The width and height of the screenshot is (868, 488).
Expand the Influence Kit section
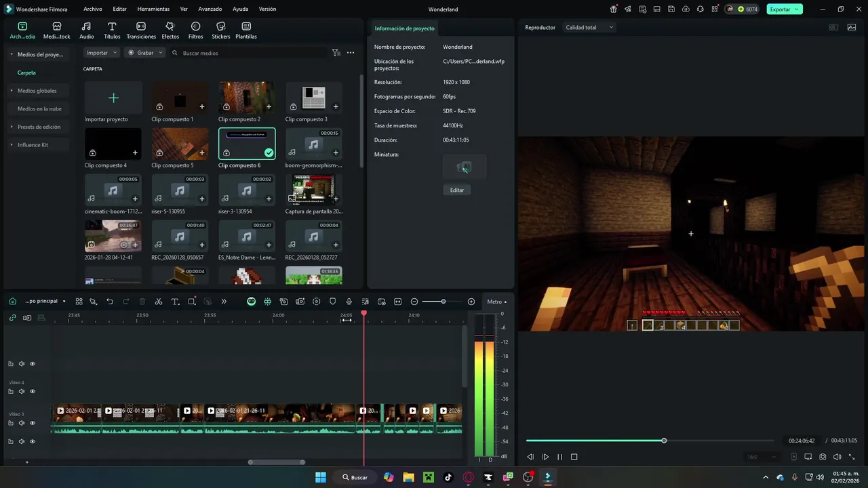12,145
